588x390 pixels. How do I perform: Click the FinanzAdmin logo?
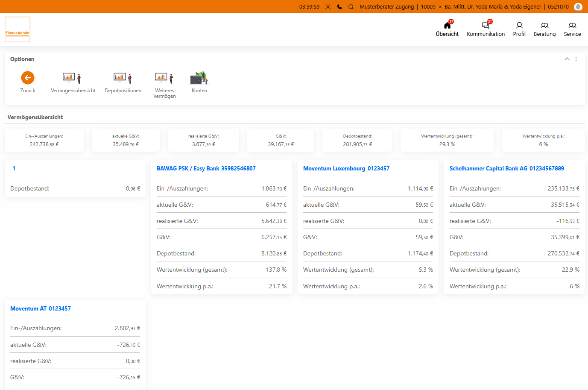point(18,29)
